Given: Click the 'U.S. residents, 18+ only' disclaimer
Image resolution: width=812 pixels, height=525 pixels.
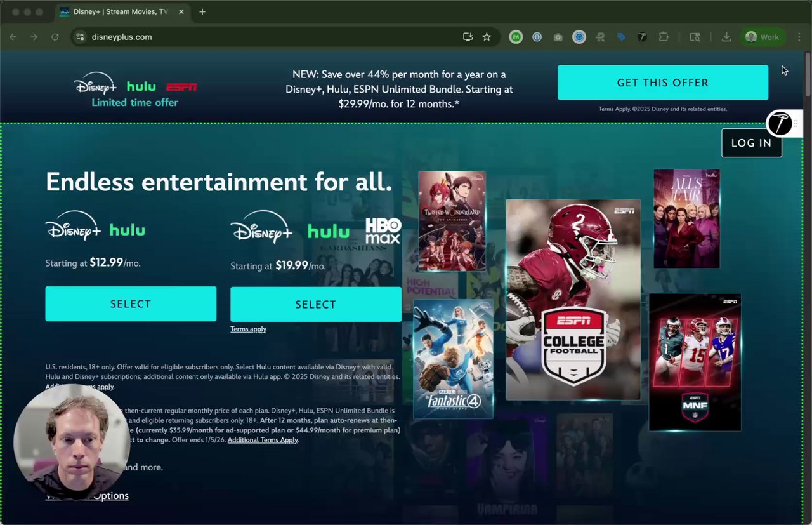Looking at the screenshot, I should [223, 376].
